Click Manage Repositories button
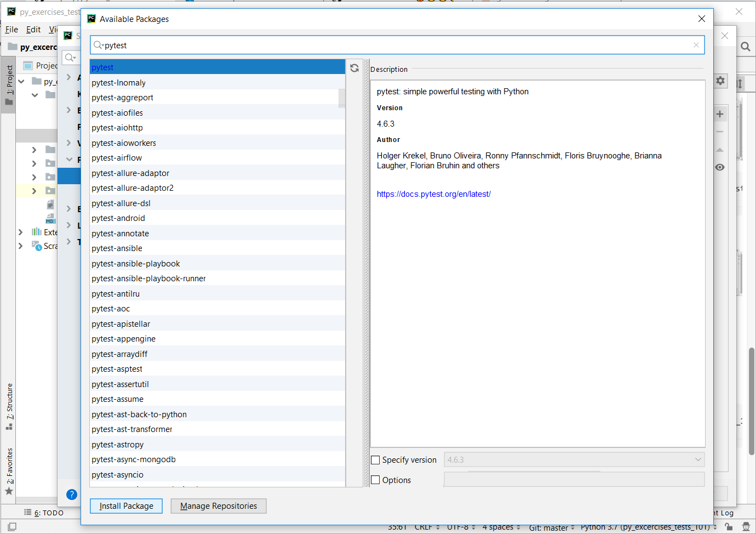Viewport: 756px width, 534px height. point(219,506)
